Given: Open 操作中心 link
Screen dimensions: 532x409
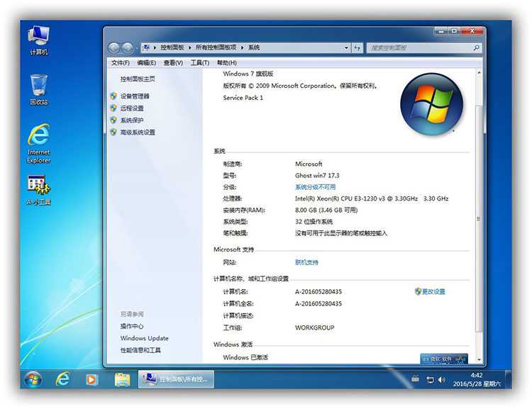Looking at the screenshot, I should 132,326.
